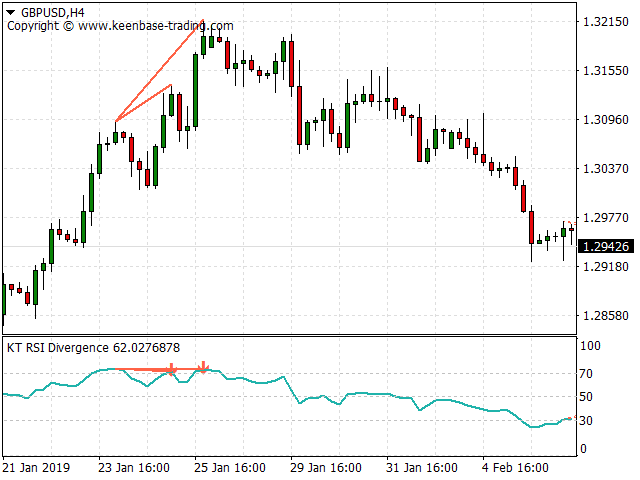Viewport: 640px width, 480px height.
Task: Click the current price tag 1.29426
Action: (606, 247)
